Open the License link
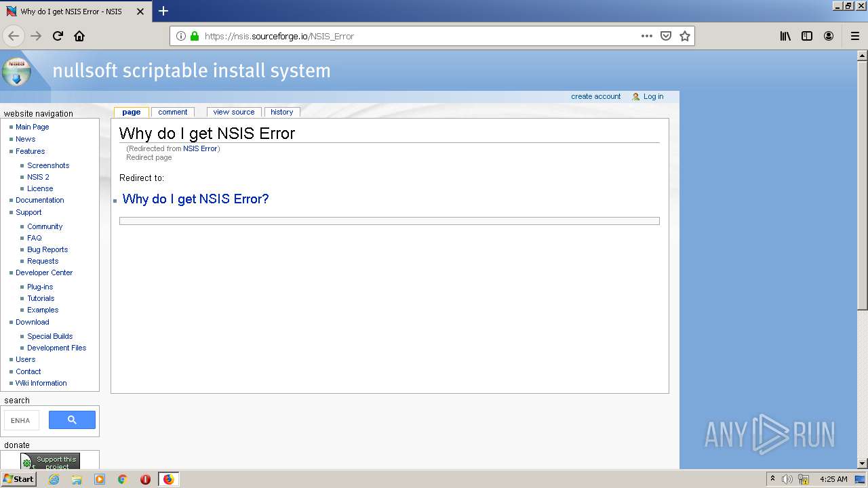The height and width of the screenshot is (488, 868). [x=40, y=188]
